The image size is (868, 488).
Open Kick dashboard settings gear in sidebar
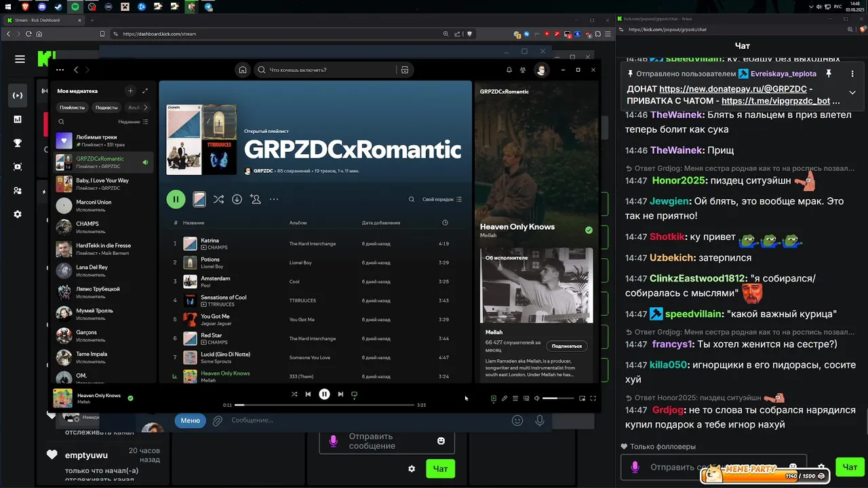[x=18, y=214]
